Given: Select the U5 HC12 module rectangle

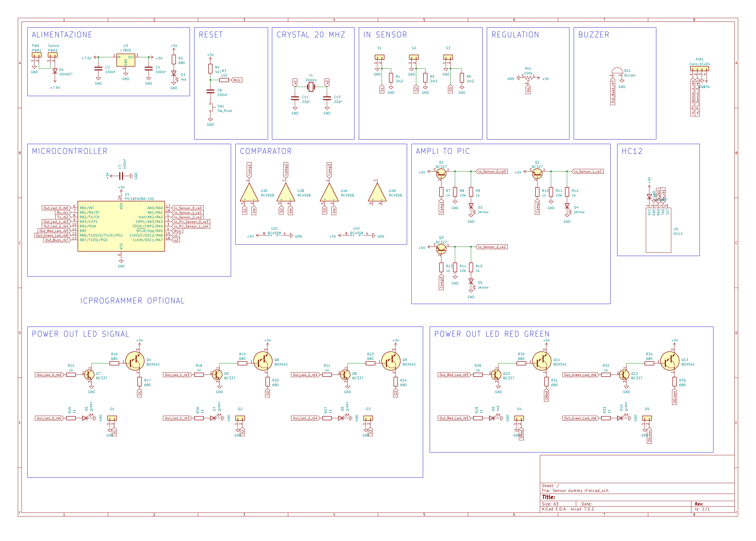Looking at the screenshot, I should click(x=658, y=230).
